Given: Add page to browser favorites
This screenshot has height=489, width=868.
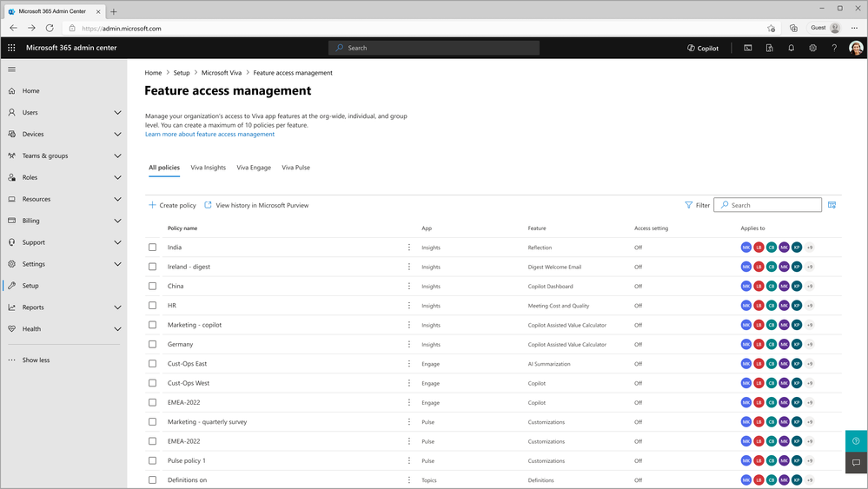Looking at the screenshot, I should pyautogui.click(x=772, y=28).
